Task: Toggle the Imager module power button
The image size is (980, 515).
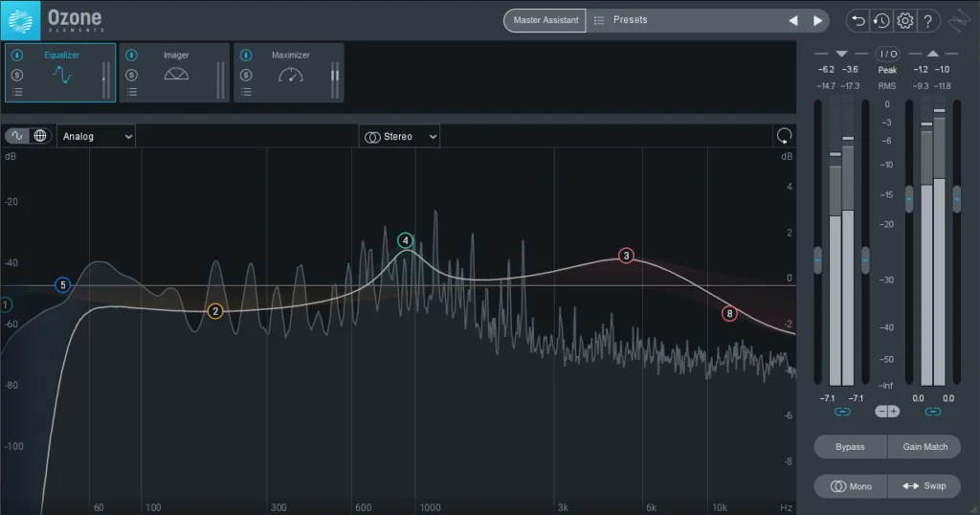Action: [131, 55]
